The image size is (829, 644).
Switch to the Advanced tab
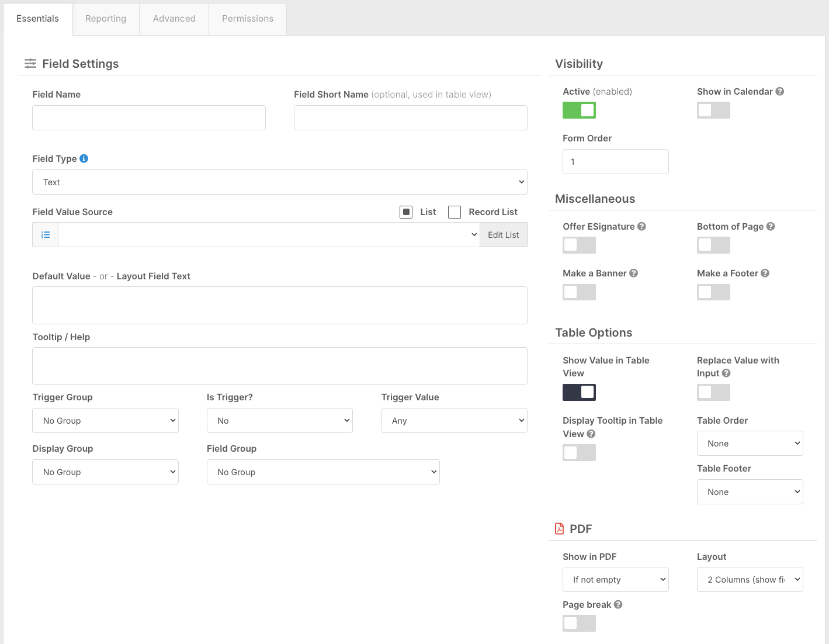pos(174,19)
